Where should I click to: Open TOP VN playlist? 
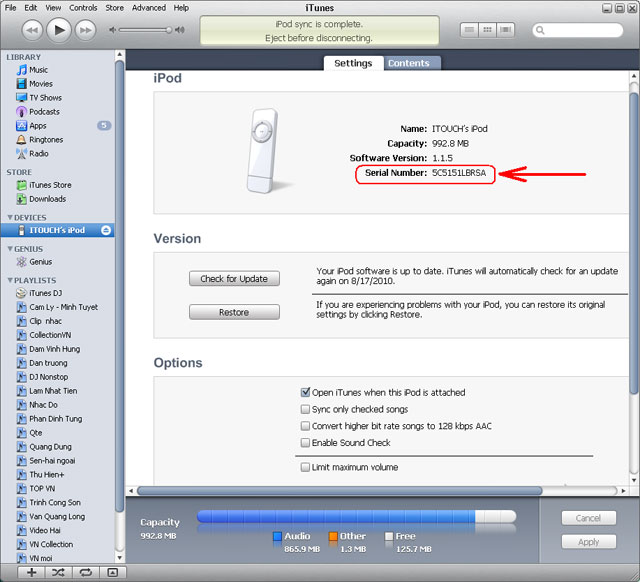point(42,489)
